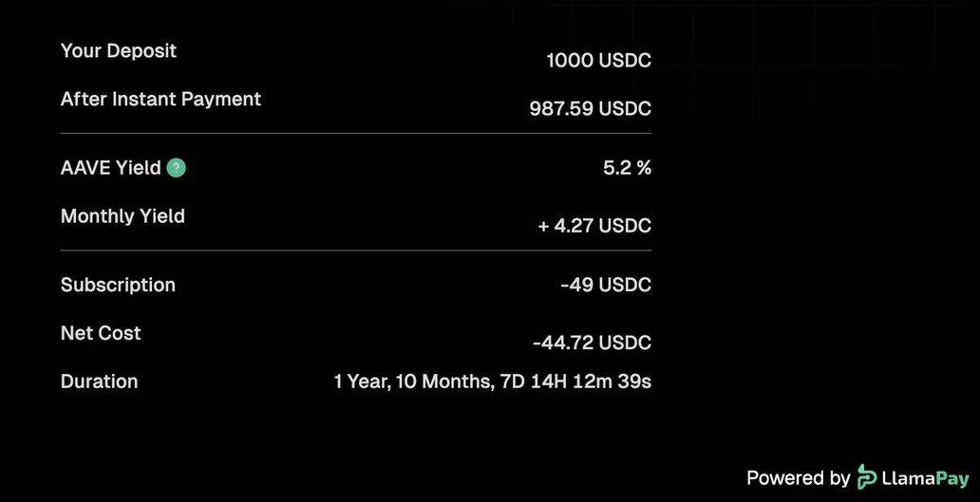Select the 5.2 % yield value

pyautogui.click(x=627, y=168)
